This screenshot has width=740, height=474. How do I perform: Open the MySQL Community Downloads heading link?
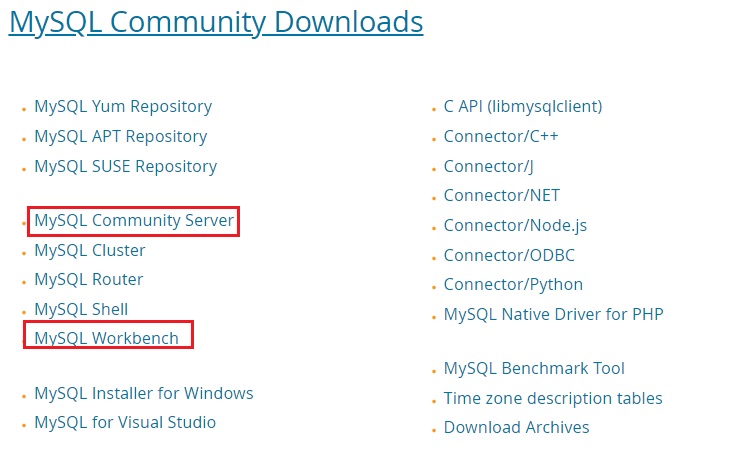pyautogui.click(x=216, y=22)
